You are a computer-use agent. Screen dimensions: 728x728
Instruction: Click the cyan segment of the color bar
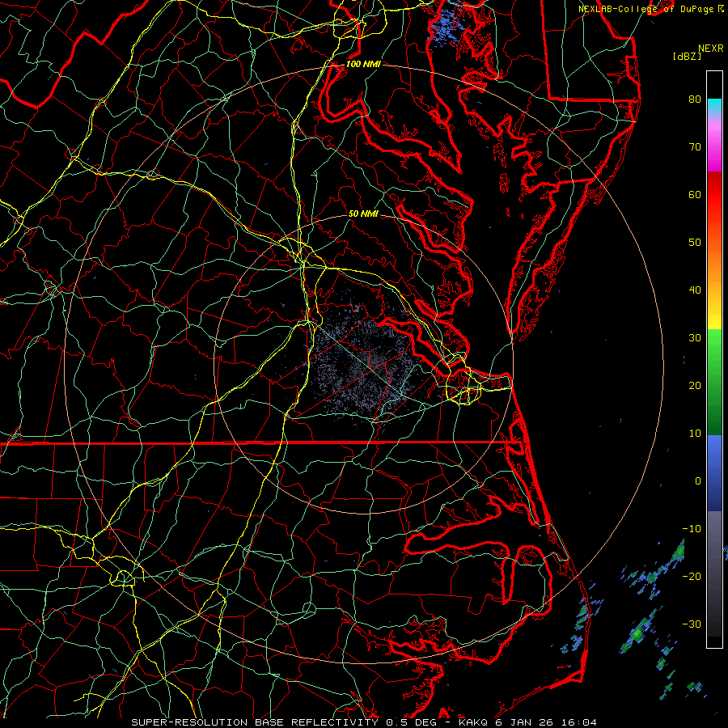[x=714, y=106]
